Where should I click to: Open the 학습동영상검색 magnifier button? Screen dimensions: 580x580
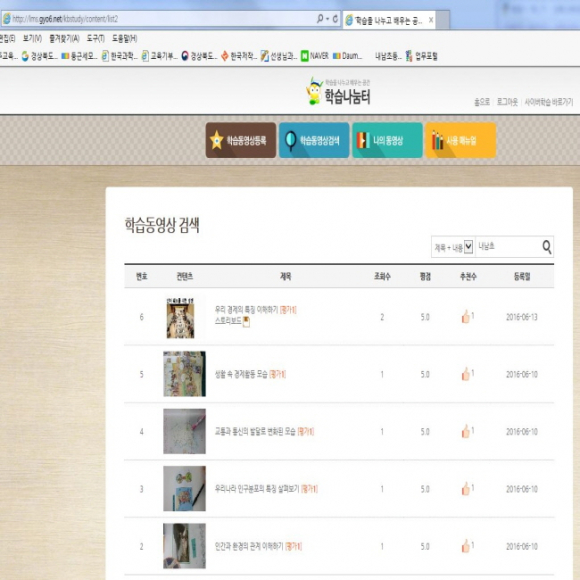pyautogui.click(x=314, y=140)
